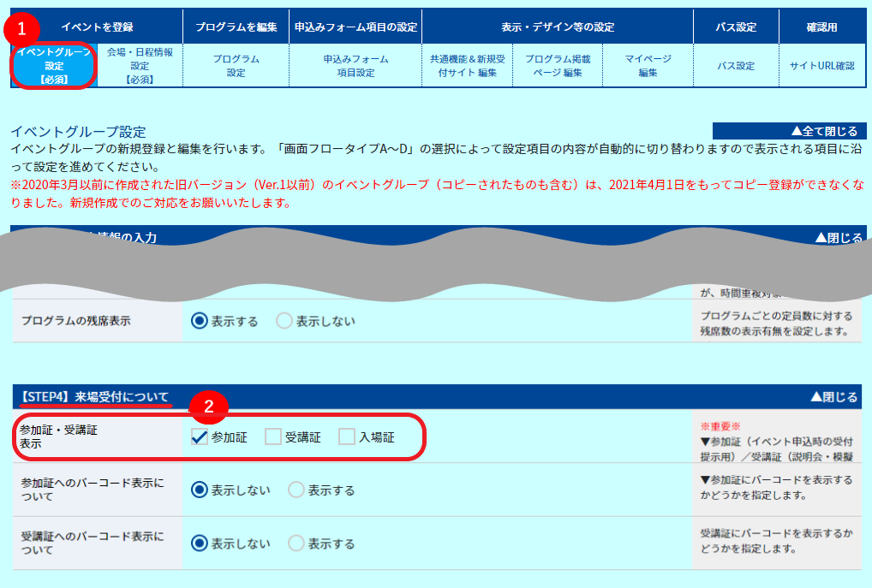Viewport: 872px width, 588px height.
Task: Click the イベントを登録 header
Action: (x=98, y=27)
